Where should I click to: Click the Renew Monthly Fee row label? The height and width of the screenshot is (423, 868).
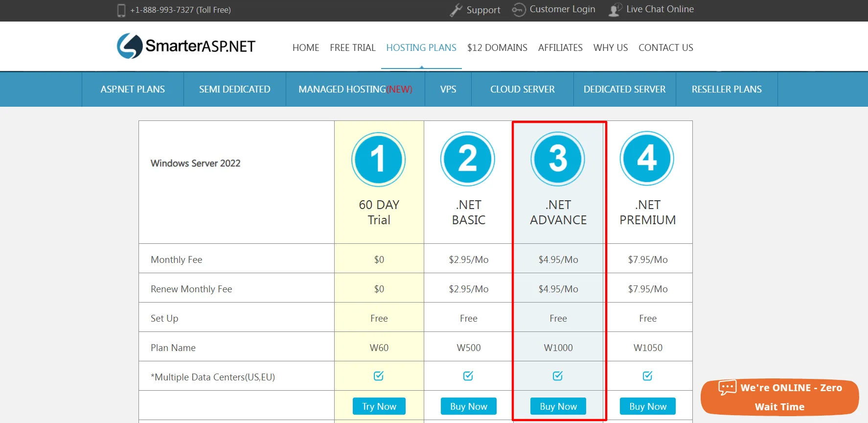click(191, 289)
